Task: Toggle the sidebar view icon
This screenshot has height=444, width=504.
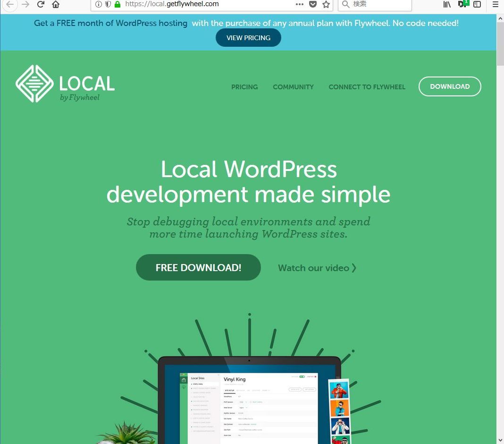Action: tap(477, 4)
